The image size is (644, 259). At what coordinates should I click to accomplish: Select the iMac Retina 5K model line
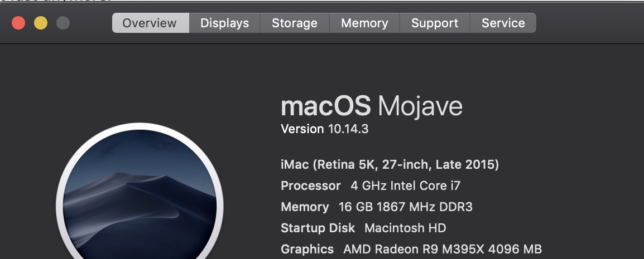[x=390, y=165]
